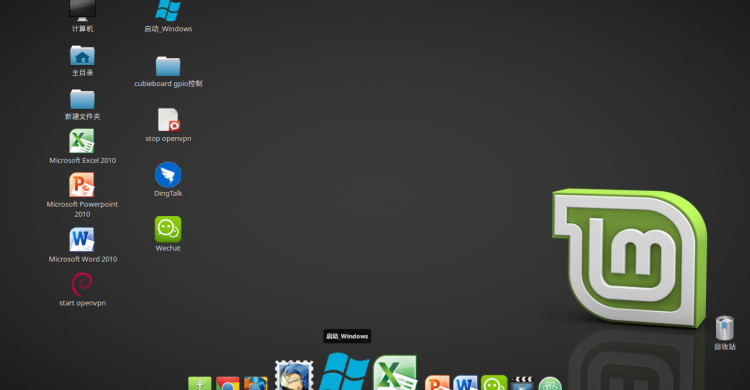
Task: Select the 'stop openvpn' label text
Action: coord(168,139)
